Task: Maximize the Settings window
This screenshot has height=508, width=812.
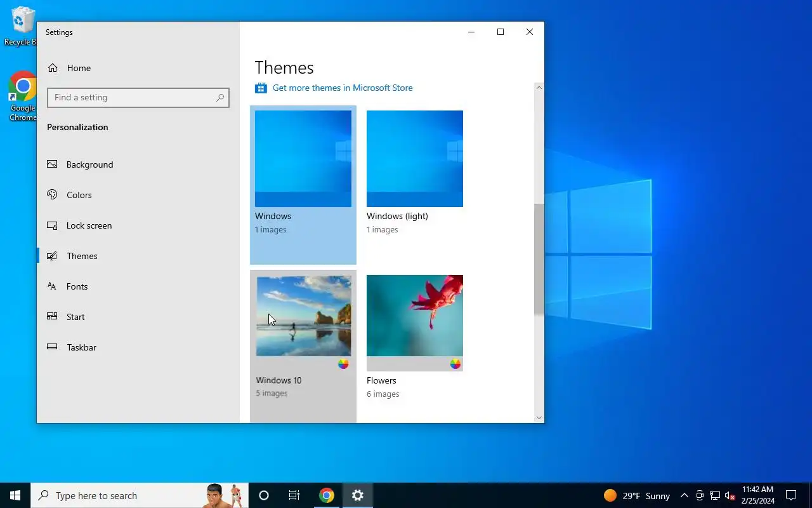Action: point(501,32)
